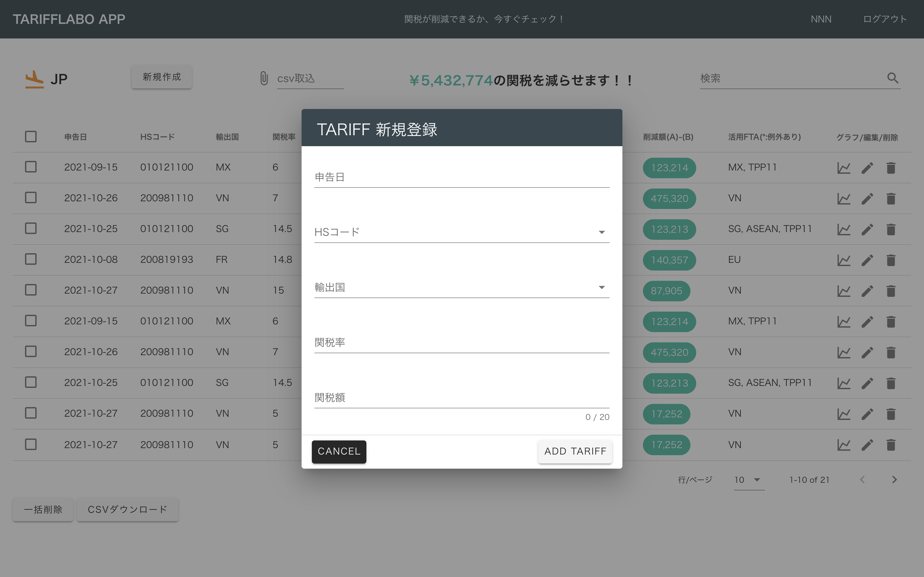Edit the first MX 2021-09-15 row
Image resolution: width=924 pixels, height=577 pixels.
point(867,168)
